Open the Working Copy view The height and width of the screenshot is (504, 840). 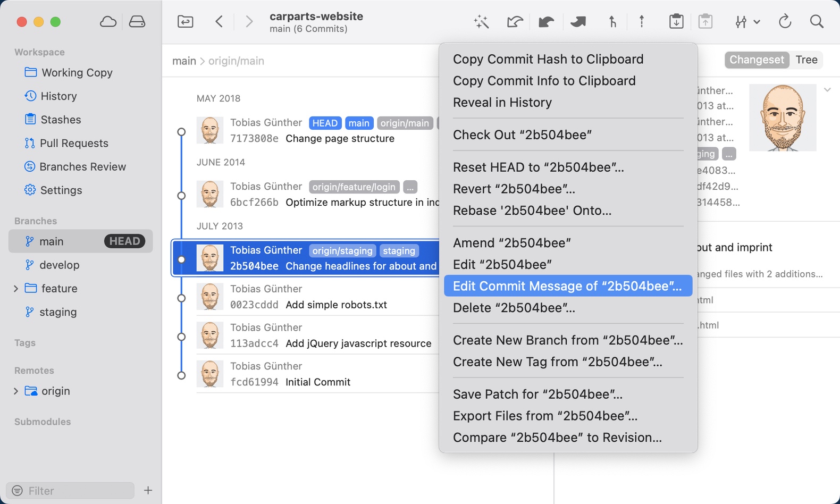(77, 72)
